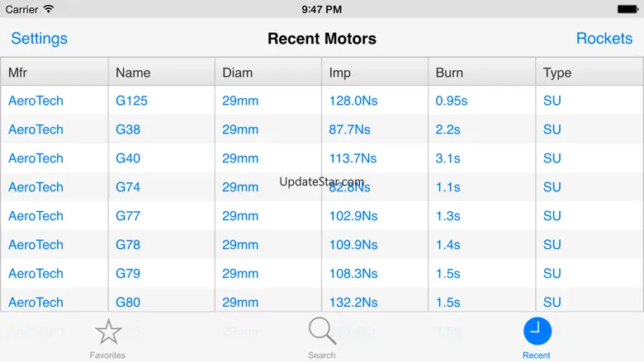This screenshot has height=362, width=644.
Task: Go to the Rockets screen
Action: pos(604,39)
